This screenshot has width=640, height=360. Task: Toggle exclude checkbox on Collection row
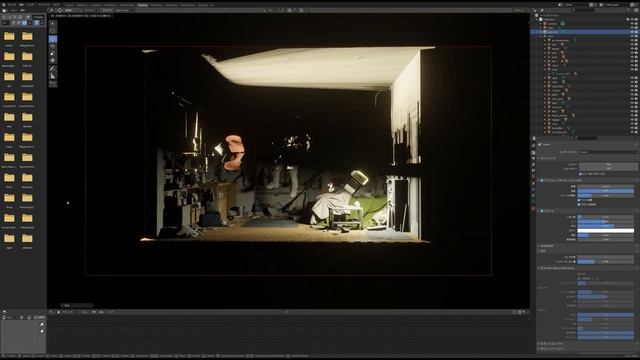tap(628, 19)
